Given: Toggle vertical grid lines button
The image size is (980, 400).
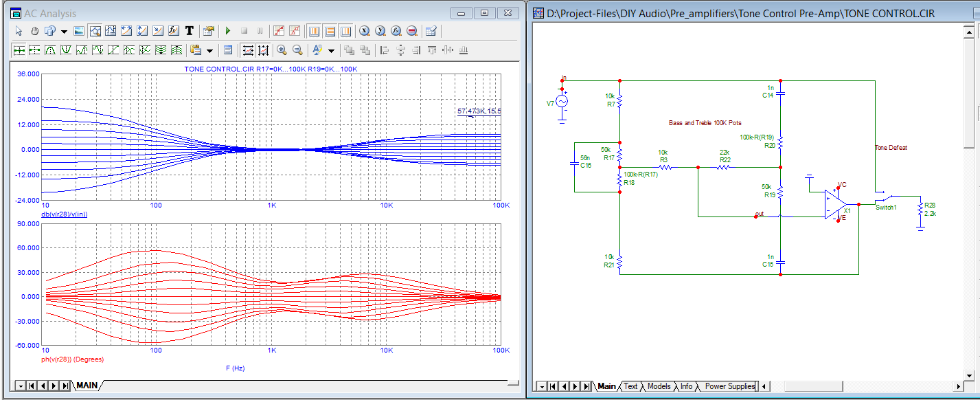Looking at the screenshot, I should pos(314,31).
